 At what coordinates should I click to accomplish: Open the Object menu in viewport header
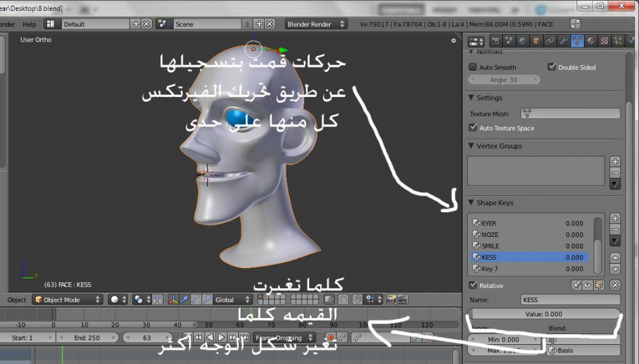click(x=17, y=300)
